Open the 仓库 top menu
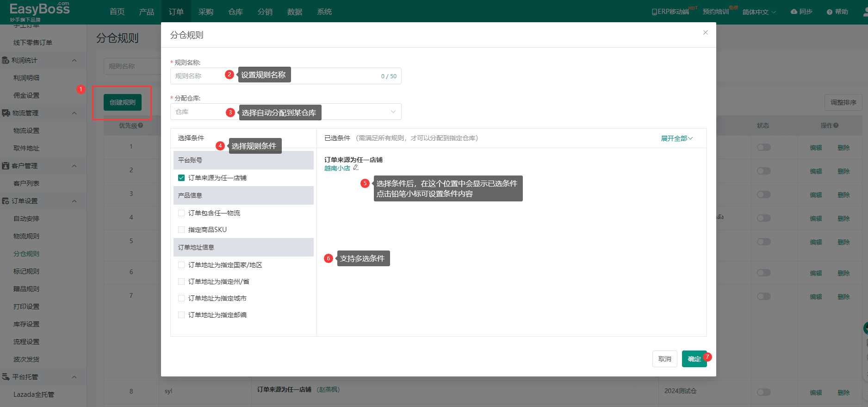The height and width of the screenshot is (407, 868). point(235,12)
